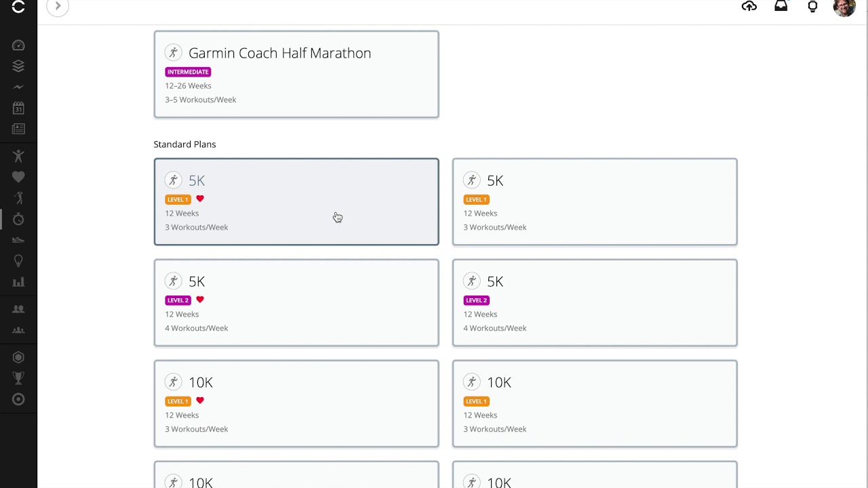Open the Groups three-people icon in sidebar
The width and height of the screenshot is (868, 488).
18,331
